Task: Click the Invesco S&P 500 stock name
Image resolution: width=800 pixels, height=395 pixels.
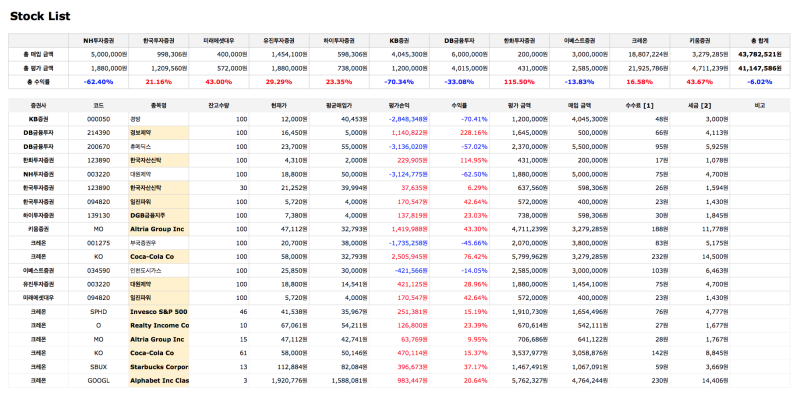Action: [x=159, y=311]
